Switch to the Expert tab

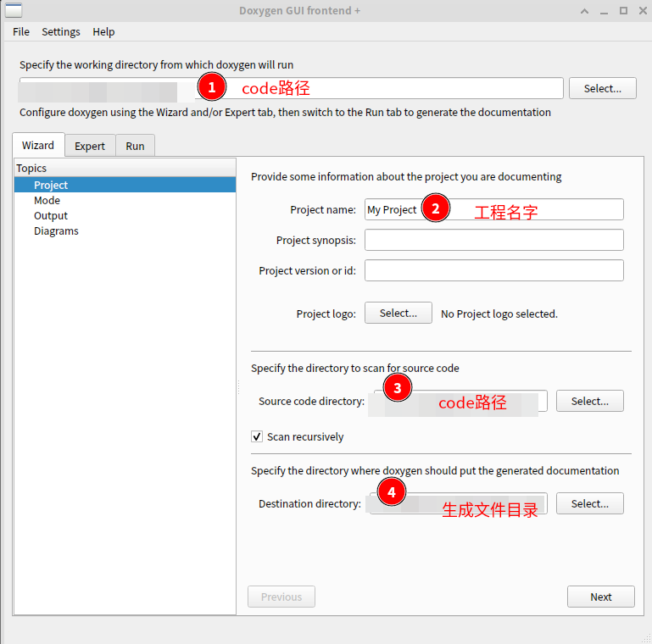tap(90, 147)
